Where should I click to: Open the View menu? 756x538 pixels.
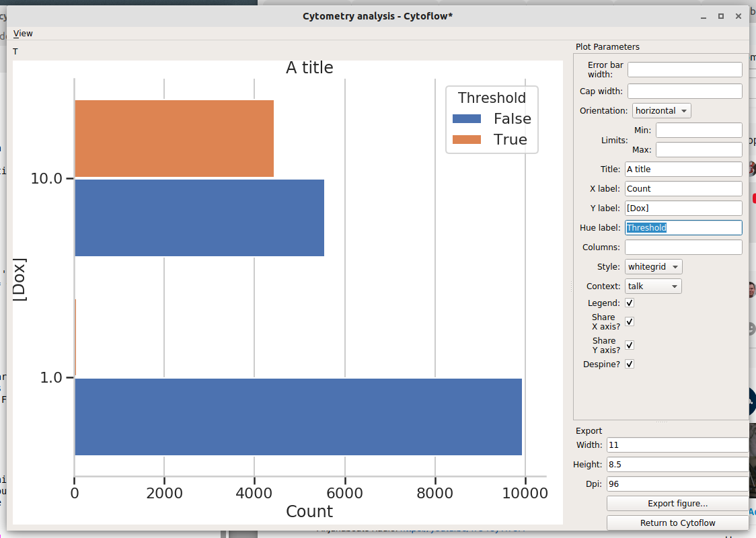tap(23, 33)
